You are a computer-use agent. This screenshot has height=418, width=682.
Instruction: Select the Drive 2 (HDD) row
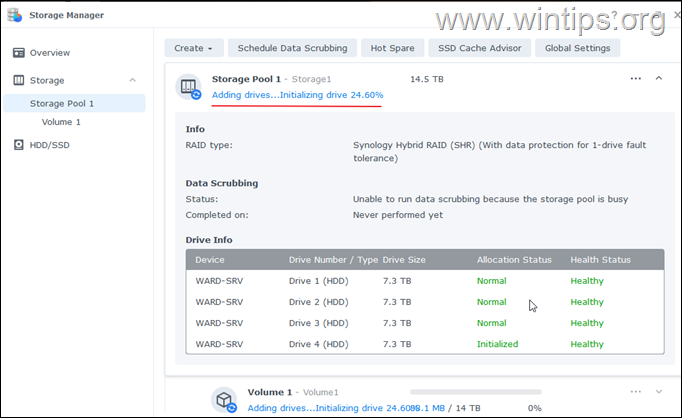coord(425,302)
